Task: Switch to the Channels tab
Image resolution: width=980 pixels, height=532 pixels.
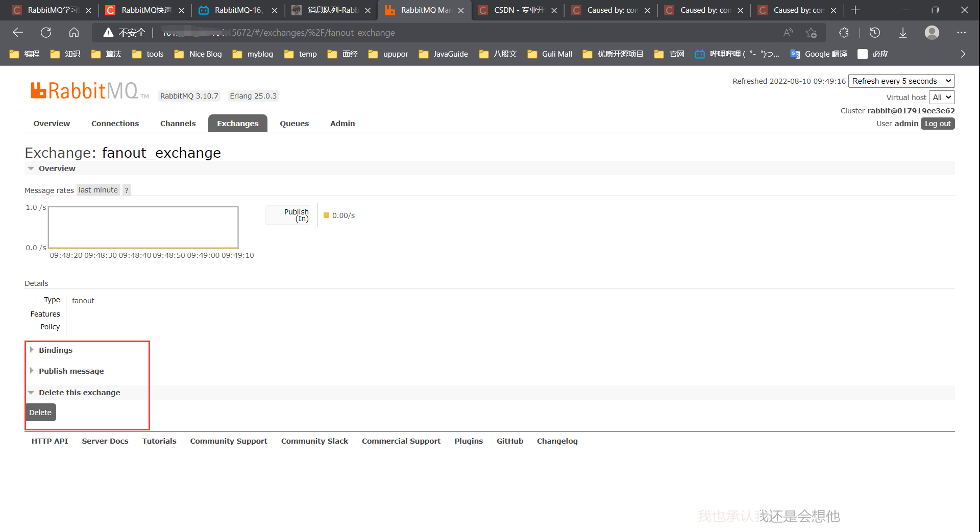Action: pos(178,124)
